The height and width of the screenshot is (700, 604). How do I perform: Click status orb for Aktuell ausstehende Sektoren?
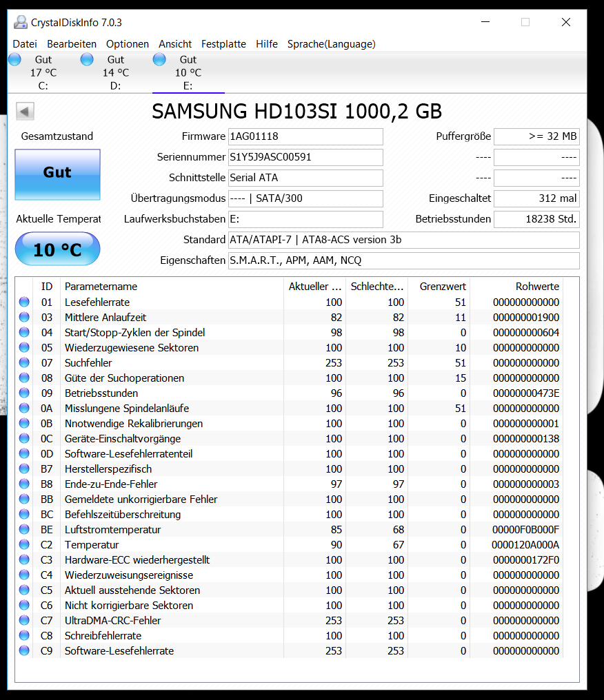tap(24, 590)
